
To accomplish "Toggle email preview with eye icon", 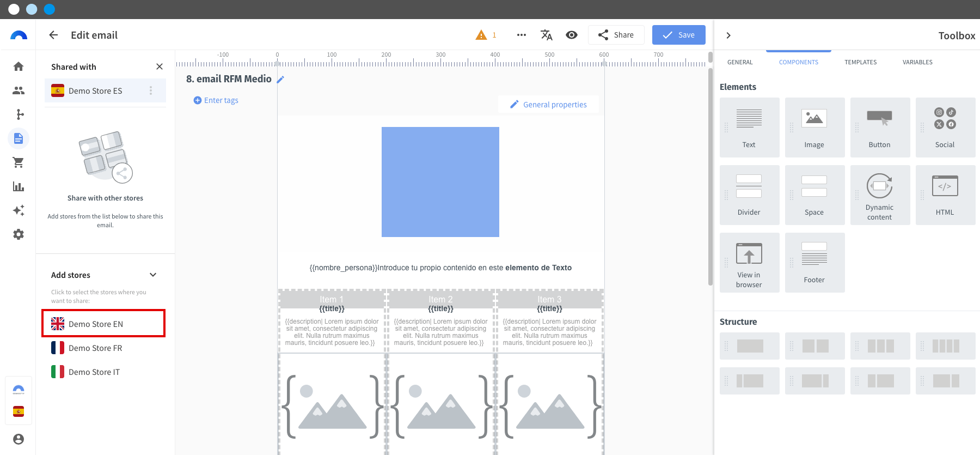I will click(x=571, y=35).
